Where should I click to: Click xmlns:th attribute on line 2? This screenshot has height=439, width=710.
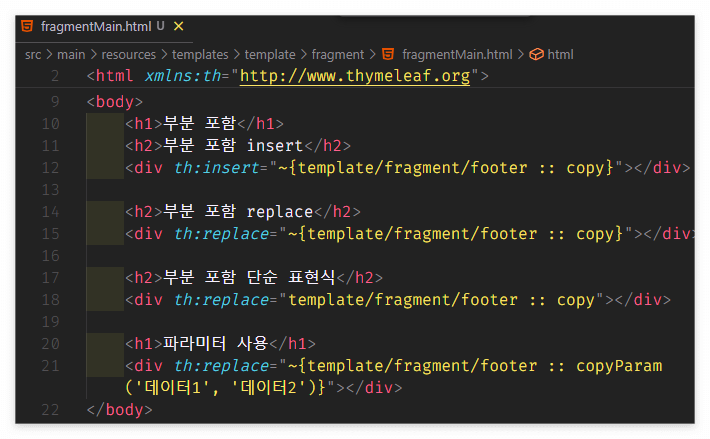pyautogui.click(x=182, y=76)
